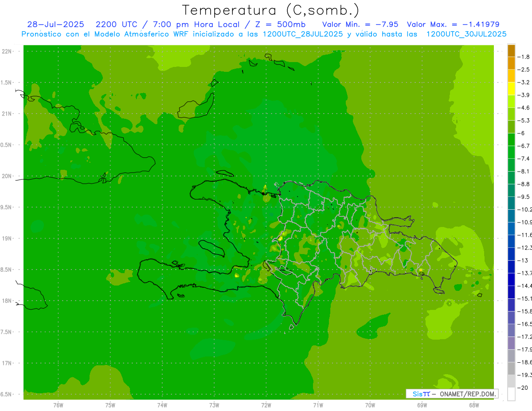Click the "70W" longitude label
This screenshot has width=532, height=411.
pyautogui.click(x=370, y=405)
